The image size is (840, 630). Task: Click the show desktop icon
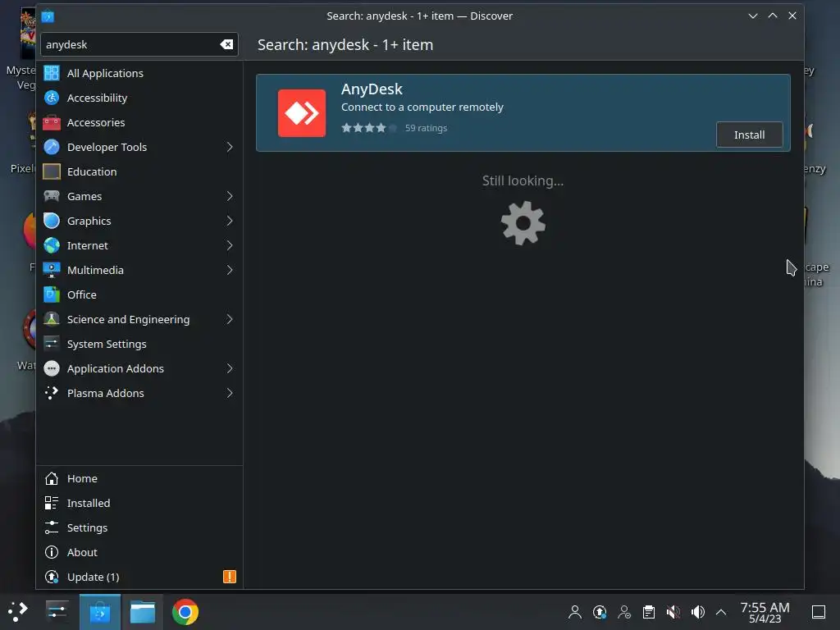[819, 612]
